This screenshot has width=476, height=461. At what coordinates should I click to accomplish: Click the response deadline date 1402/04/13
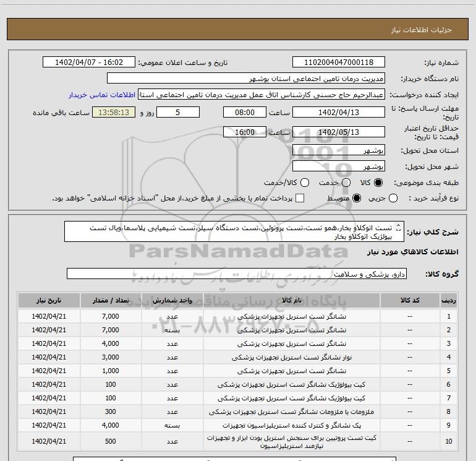pyautogui.click(x=339, y=112)
